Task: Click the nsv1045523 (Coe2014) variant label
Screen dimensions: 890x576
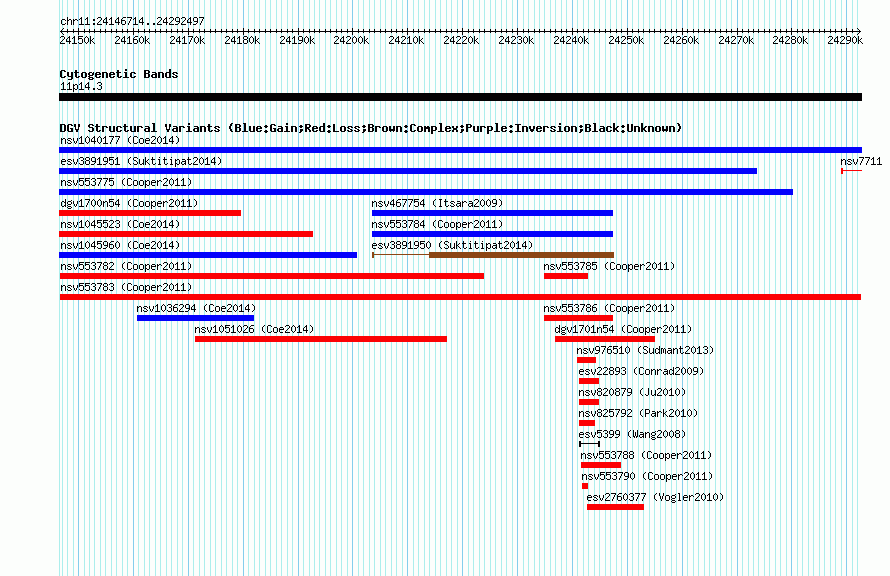Action: [x=120, y=224]
